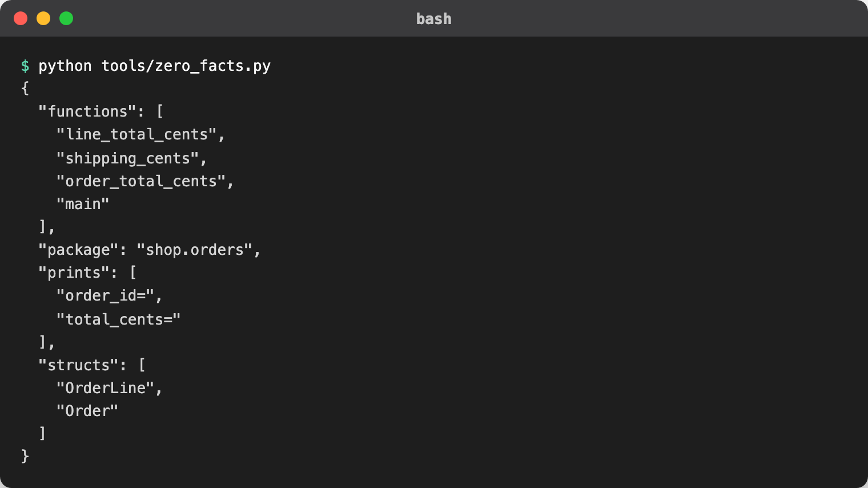
Task: Click the "prints" key
Action: pyautogui.click(x=74, y=273)
